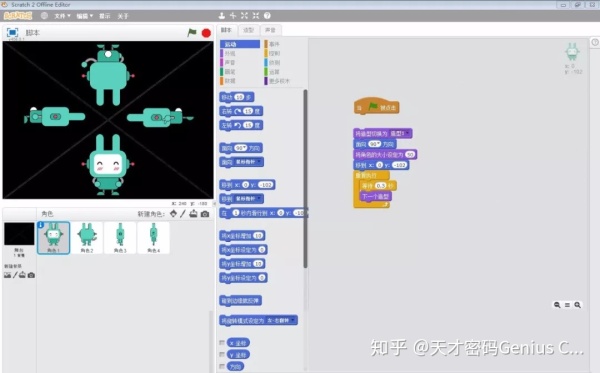
Task: Click the 15 field in 右转 block
Action: (248, 111)
